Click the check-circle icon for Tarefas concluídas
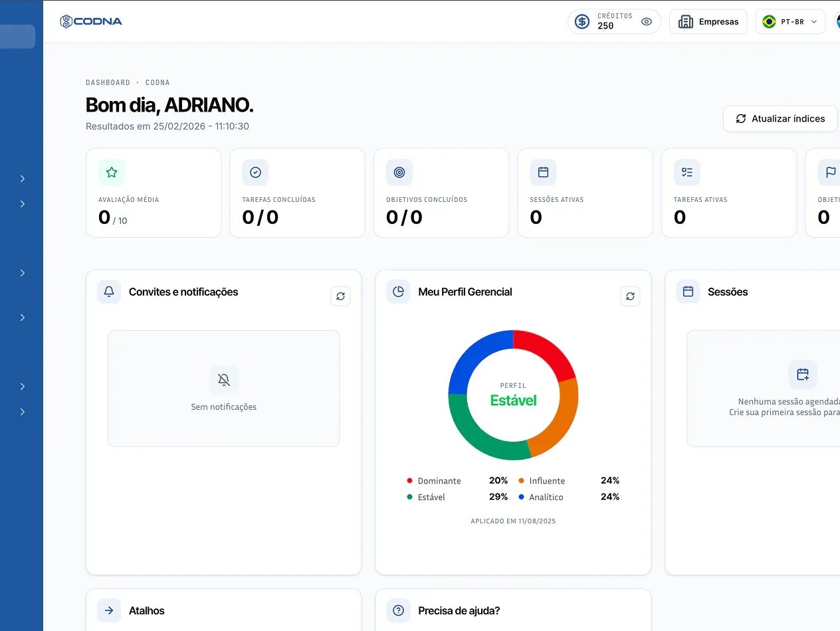 coord(255,172)
